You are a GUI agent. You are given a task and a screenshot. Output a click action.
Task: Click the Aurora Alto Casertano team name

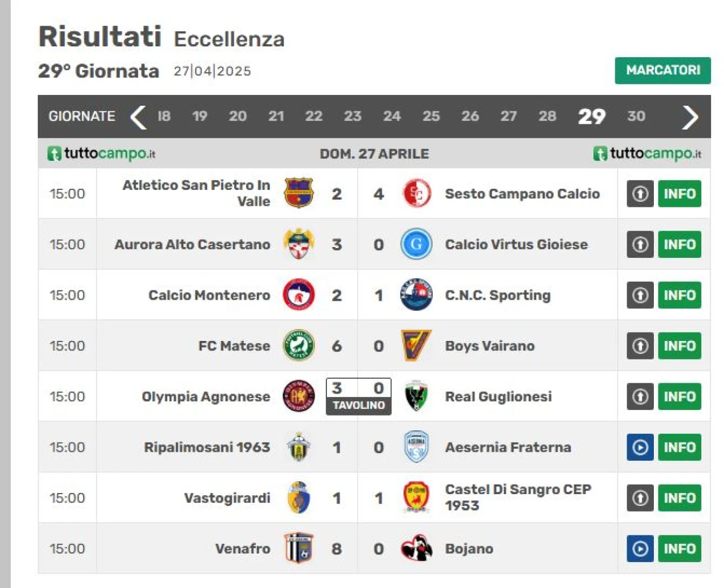pyautogui.click(x=192, y=244)
